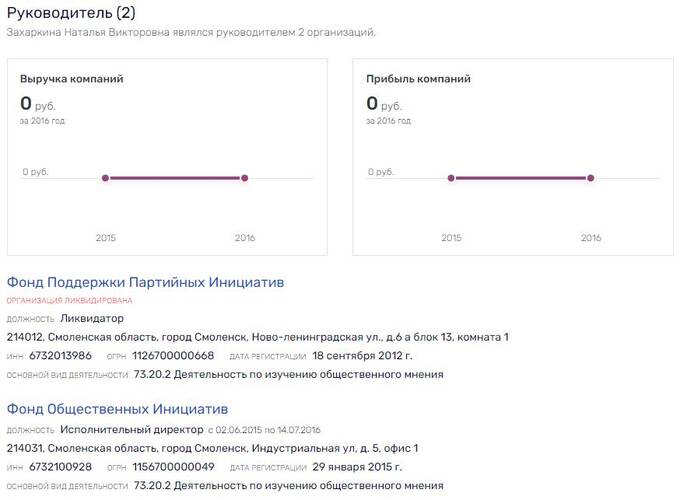Click OGRN number 1126700000668

173,356
